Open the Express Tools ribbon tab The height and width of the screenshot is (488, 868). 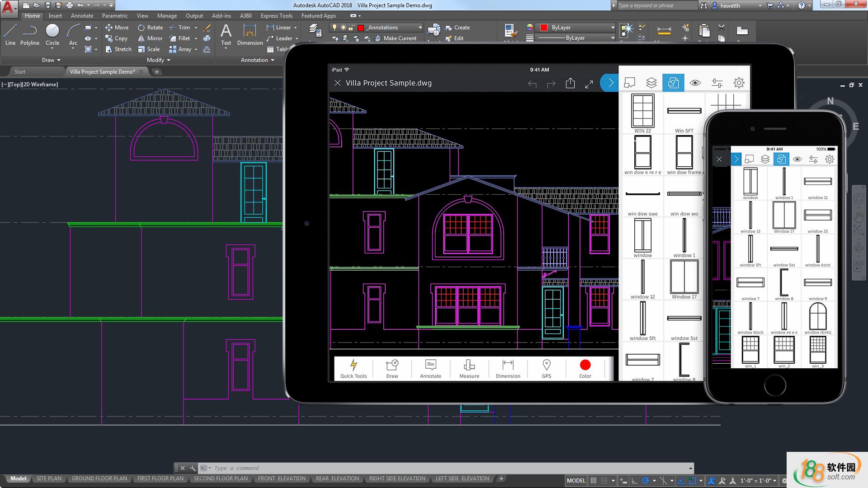tap(276, 16)
